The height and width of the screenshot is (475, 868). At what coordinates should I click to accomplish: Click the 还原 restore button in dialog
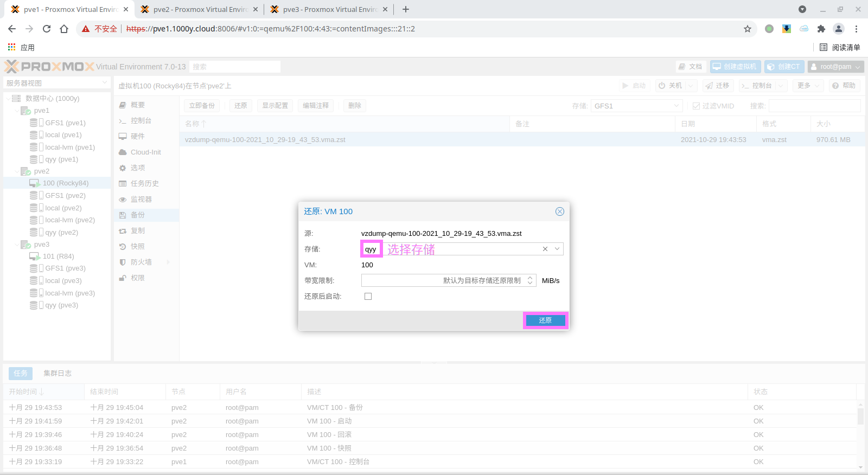[545, 320]
